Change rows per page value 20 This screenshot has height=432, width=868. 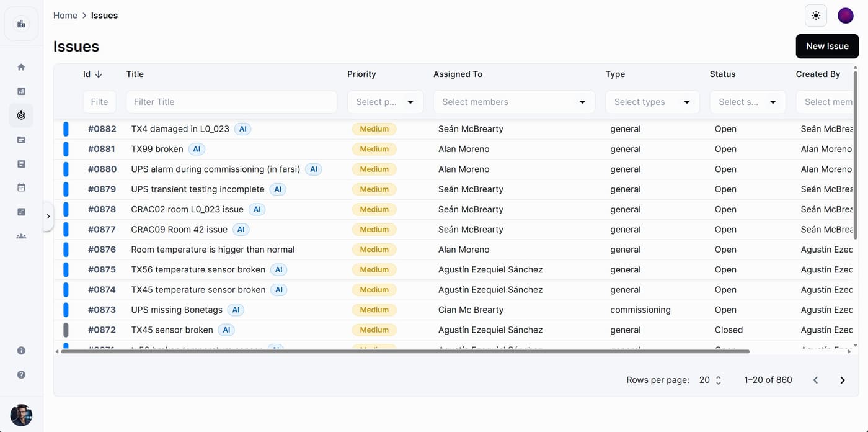point(711,380)
